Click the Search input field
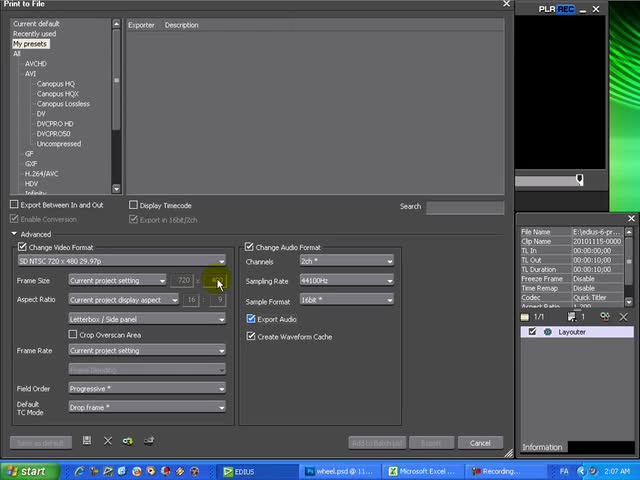The image size is (640, 480). pos(465,207)
